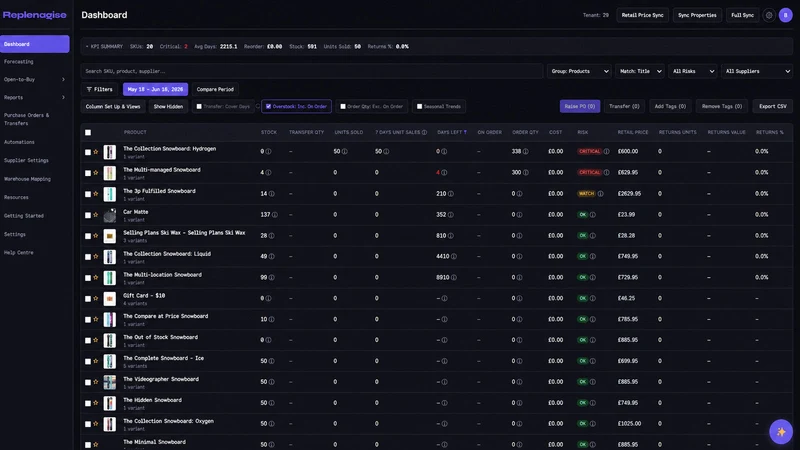Click the Add Tags (0) button
Viewport: 800px width, 450px height.
click(x=670, y=107)
